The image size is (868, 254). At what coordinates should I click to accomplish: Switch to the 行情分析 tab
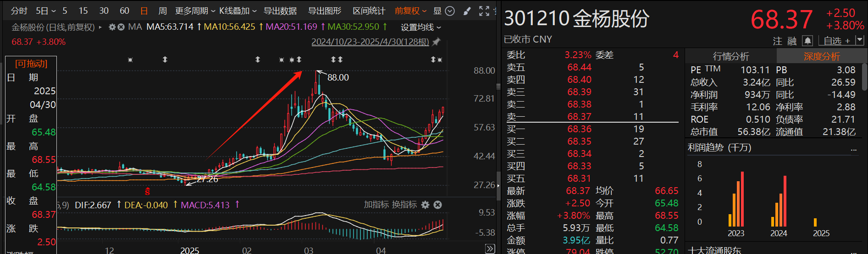click(x=731, y=56)
